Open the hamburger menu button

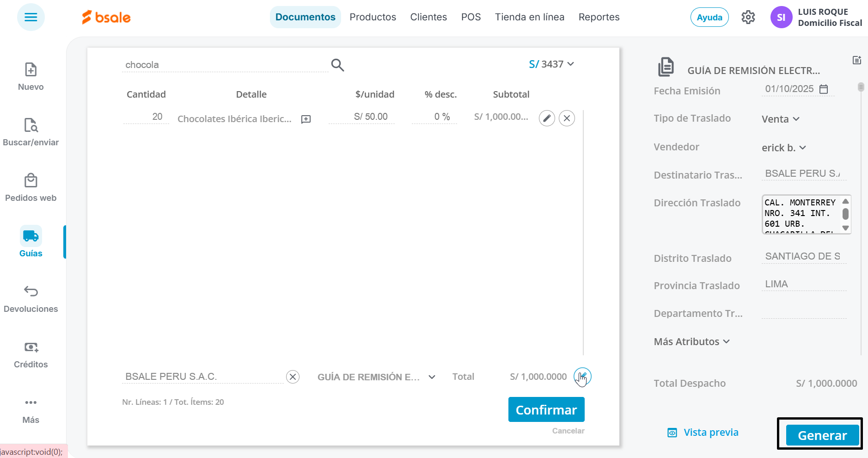[x=31, y=17]
